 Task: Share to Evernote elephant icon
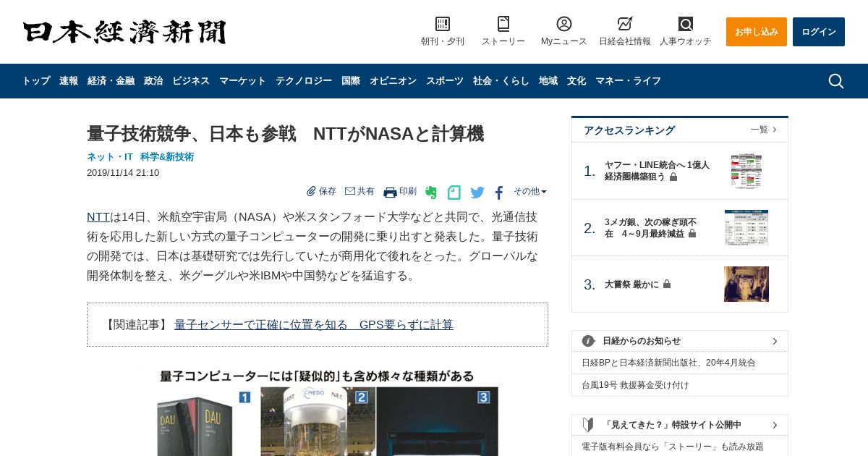pos(431,193)
